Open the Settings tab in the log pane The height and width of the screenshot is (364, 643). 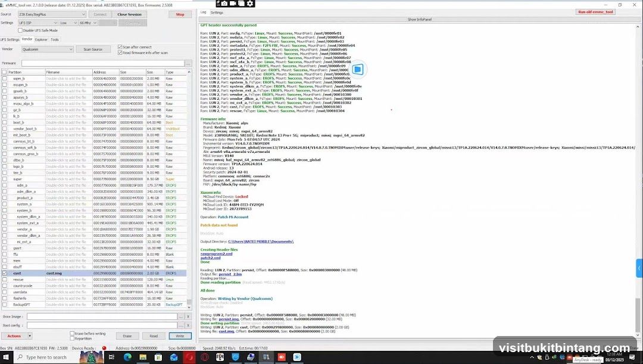tap(217, 12)
